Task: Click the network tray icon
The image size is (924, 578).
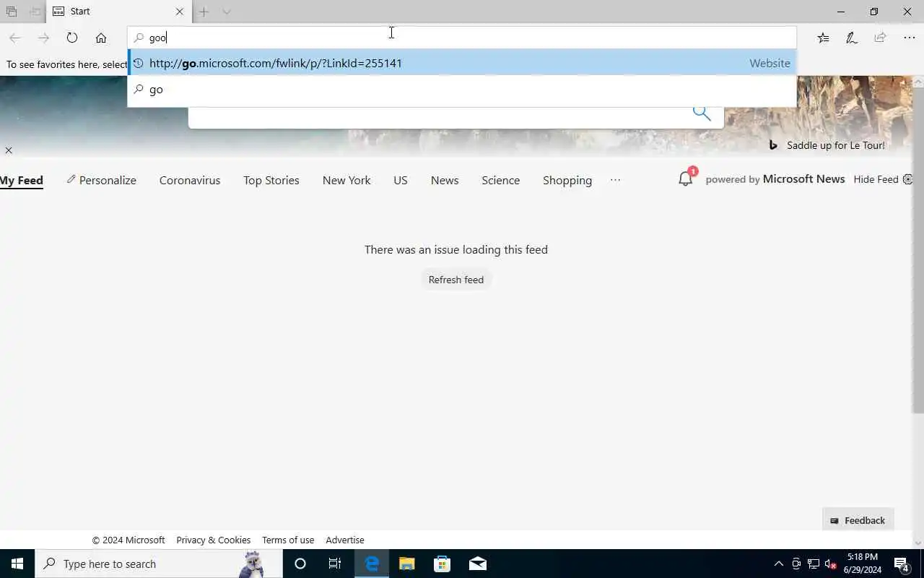Action: (814, 564)
